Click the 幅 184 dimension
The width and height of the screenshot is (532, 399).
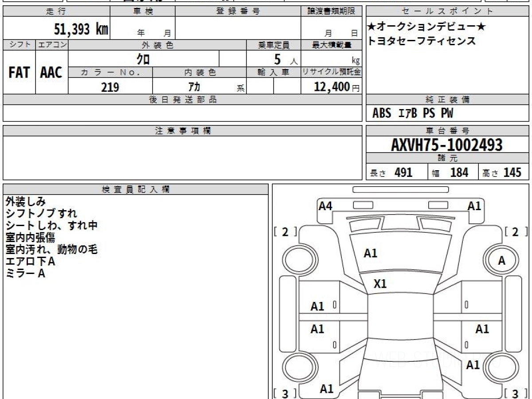(450, 173)
